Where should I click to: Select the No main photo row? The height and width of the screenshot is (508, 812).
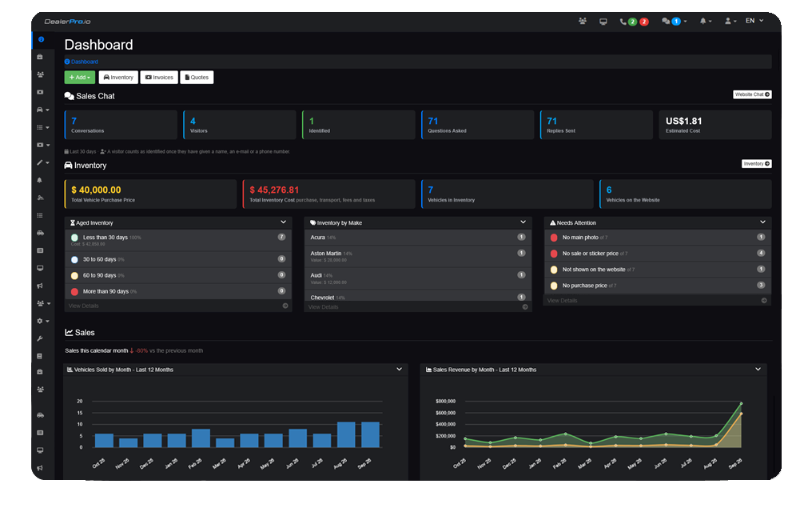pos(658,238)
